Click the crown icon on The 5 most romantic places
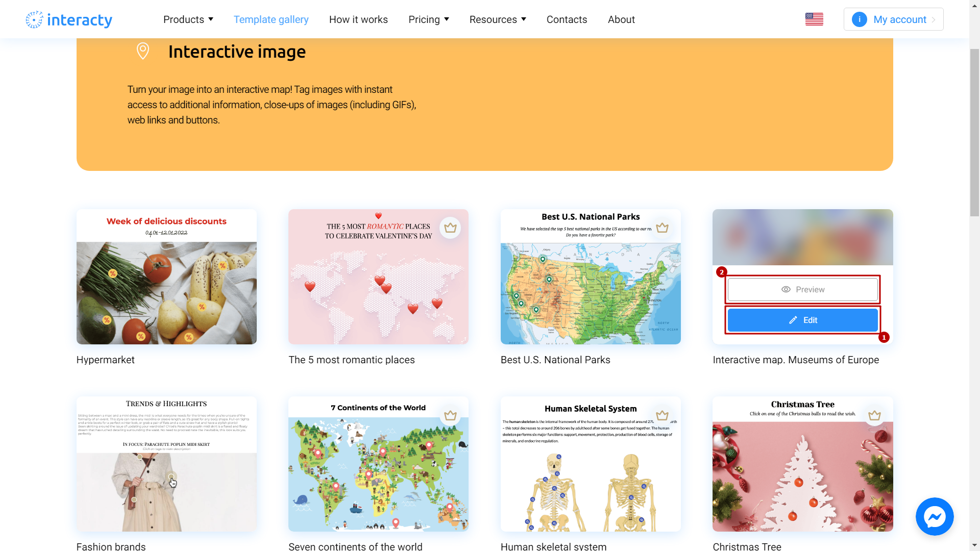This screenshot has width=980, height=551. (x=451, y=228)
